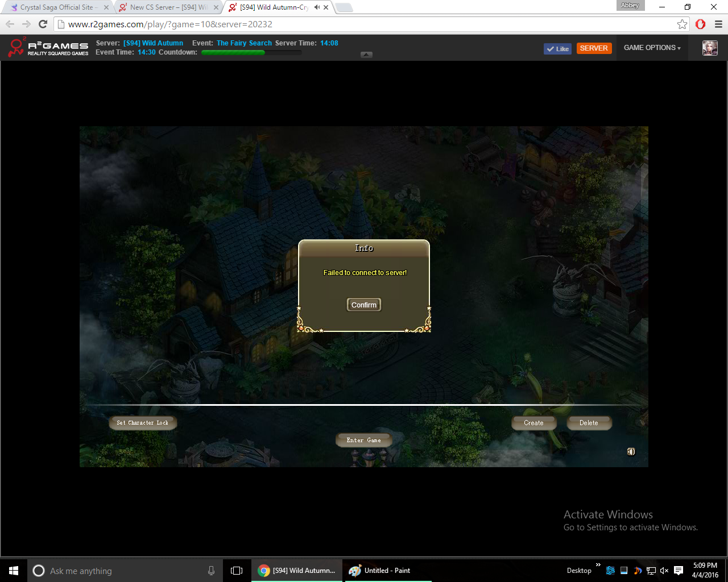Click the system tray volume icon
Image resolution: width=728 pixels, height=582 pixels.
click(664, 571)
